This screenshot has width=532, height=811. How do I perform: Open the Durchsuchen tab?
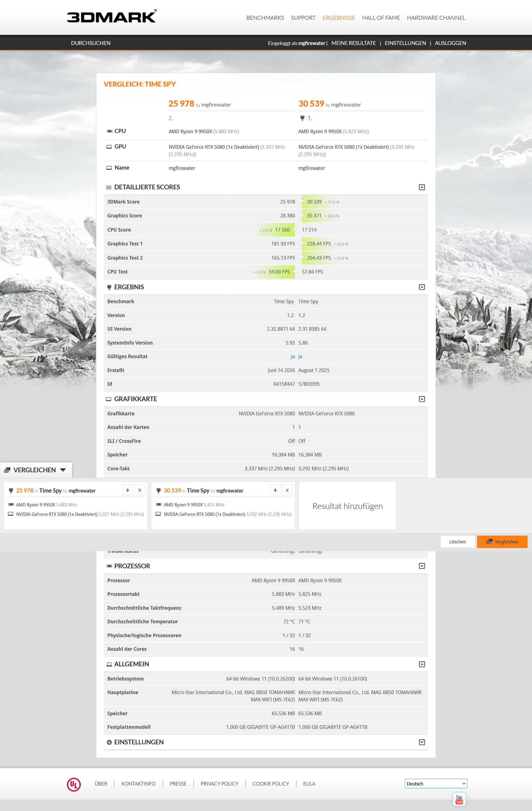(x=90, y=43)
